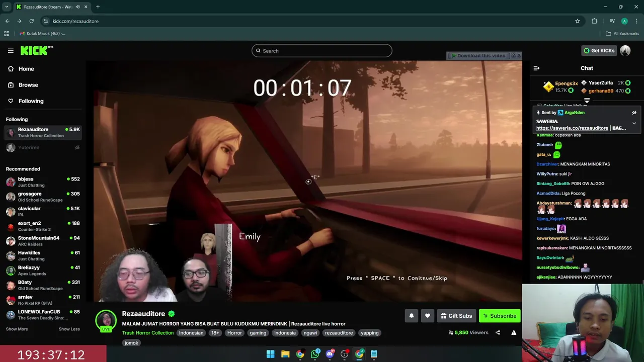Click the Indonesian language tag
Screen dimensions: 644x362
191,333
